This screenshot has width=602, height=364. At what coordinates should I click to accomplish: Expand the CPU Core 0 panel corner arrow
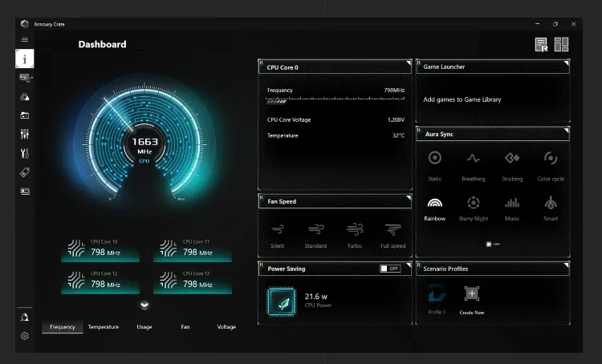click(x=409, y=63)
